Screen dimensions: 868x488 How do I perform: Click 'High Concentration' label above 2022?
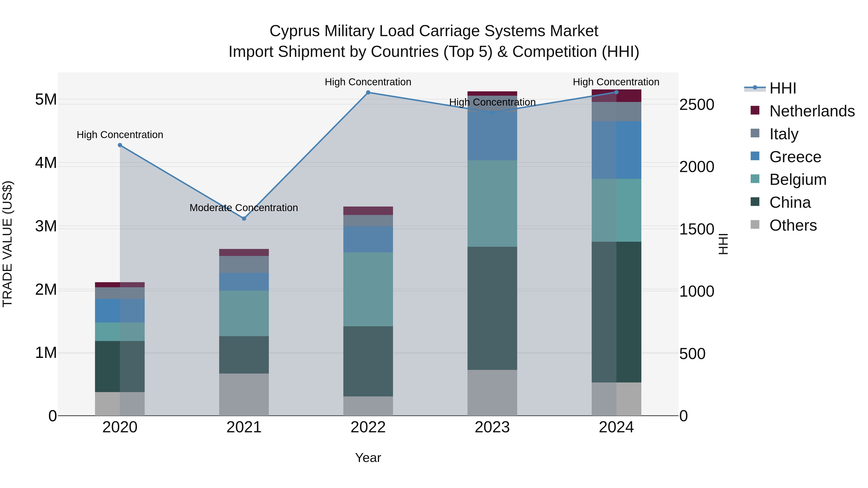(368, 82)
